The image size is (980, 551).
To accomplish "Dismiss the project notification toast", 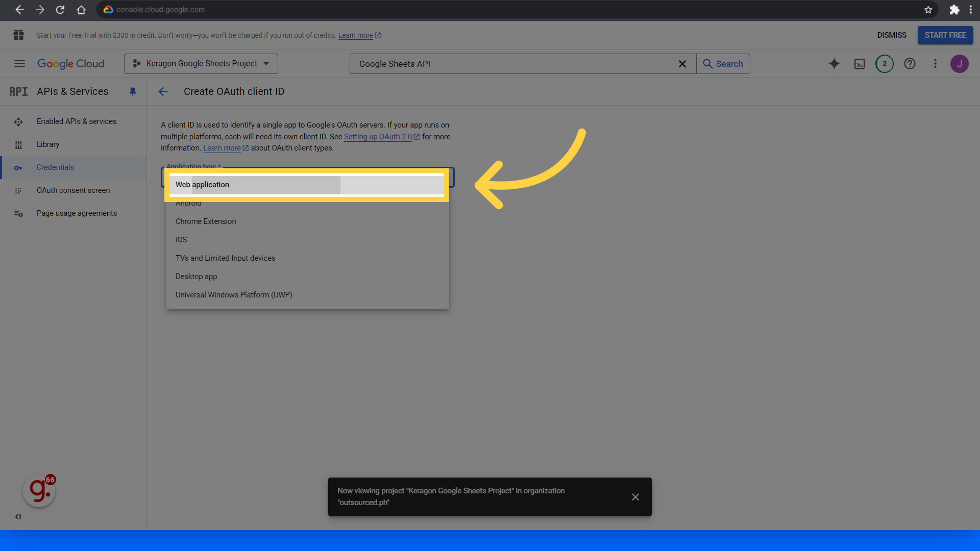I will point(635,497).
